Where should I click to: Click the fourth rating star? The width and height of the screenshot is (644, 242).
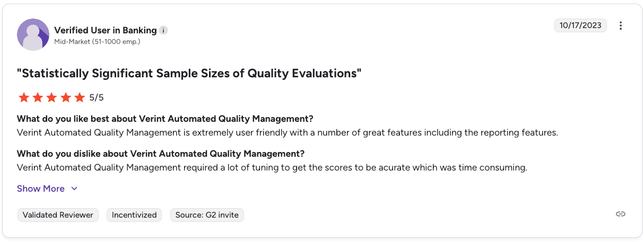click(x=65, y=97)
